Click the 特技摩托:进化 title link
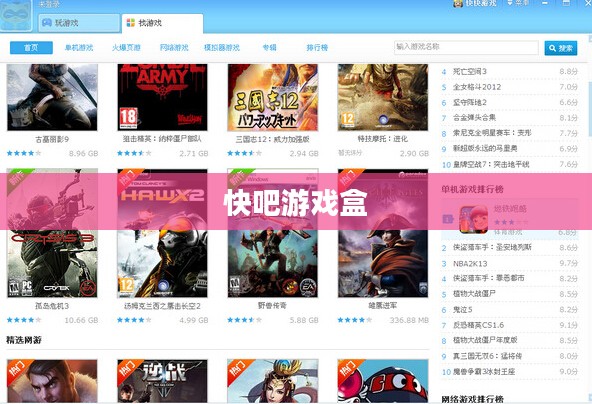 click(383, 139)
